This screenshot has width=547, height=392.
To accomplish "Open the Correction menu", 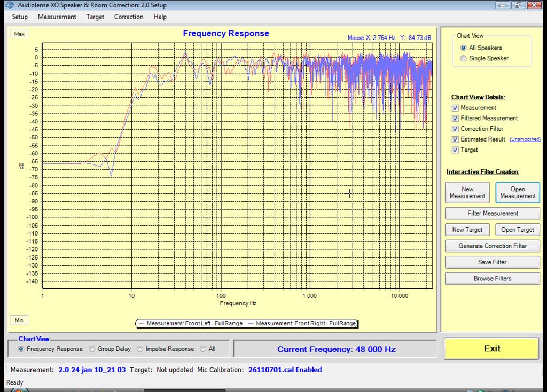I will pos(129,17).
